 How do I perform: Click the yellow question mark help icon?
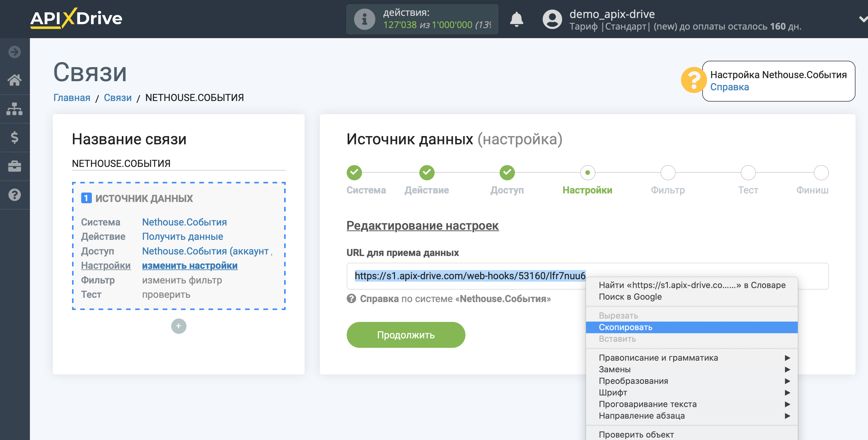pos(693,80)
